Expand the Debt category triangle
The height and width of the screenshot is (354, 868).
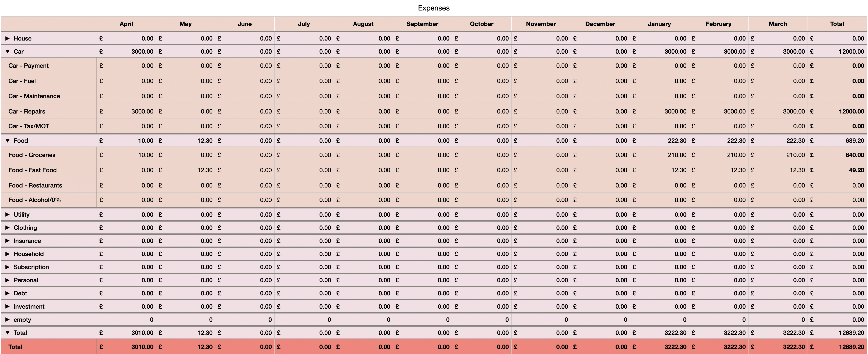point(7,293)
